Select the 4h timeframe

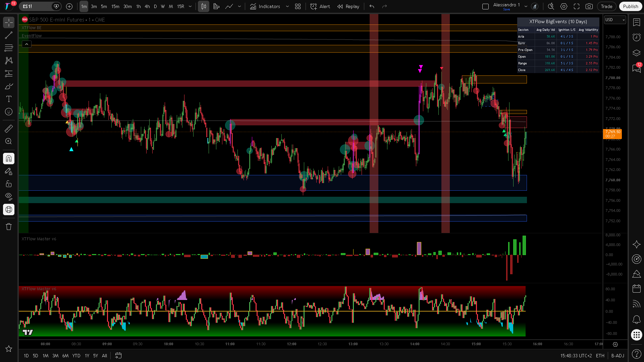(147, 6)
